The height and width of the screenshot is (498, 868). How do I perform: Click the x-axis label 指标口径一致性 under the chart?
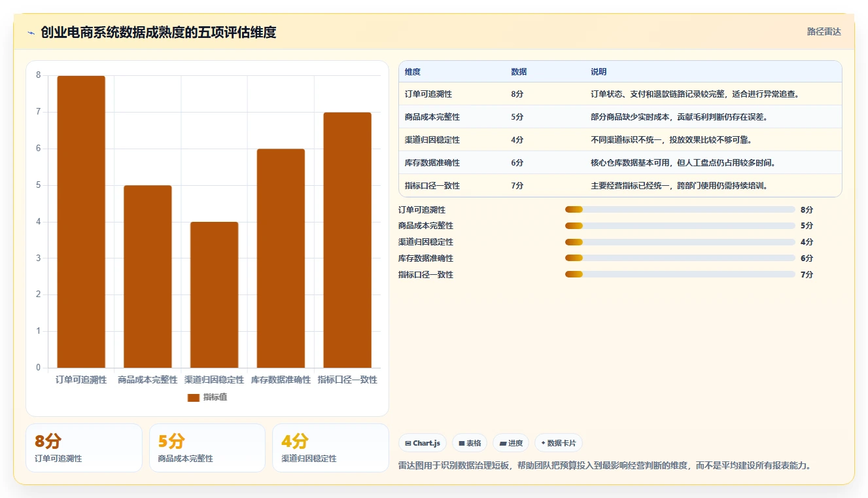click(x=347, y=380)
